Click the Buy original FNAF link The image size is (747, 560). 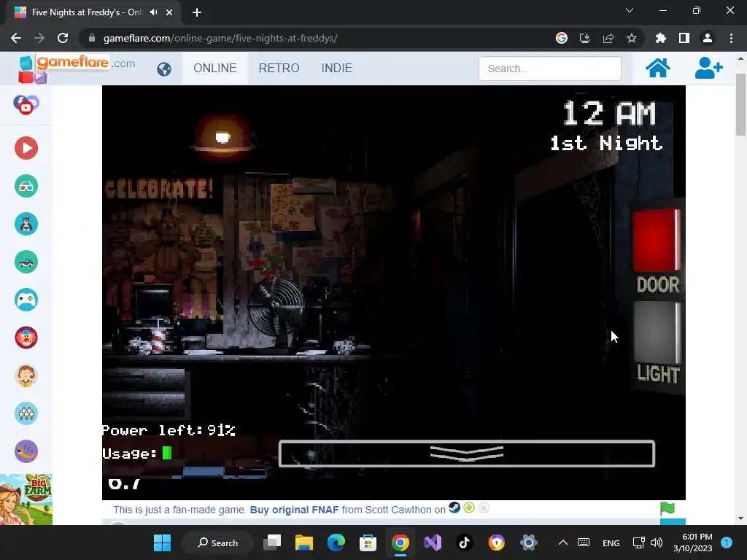295,510
